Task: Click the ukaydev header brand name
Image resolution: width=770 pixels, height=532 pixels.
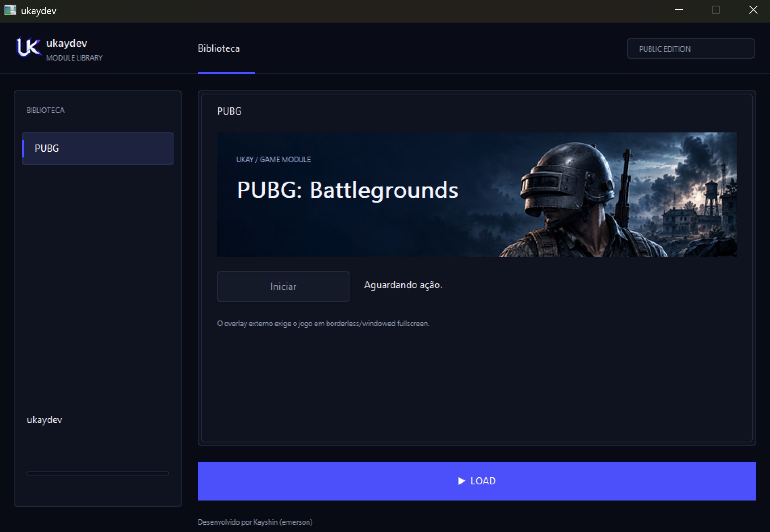Action: (67, 43)
